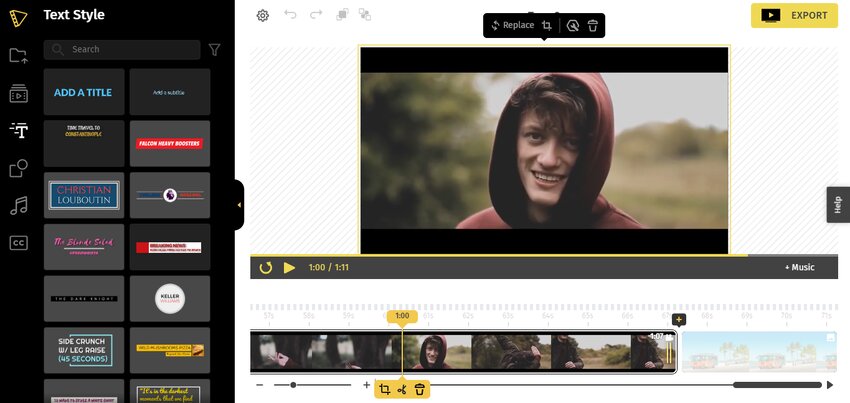The image size is (850, 403).
Task: Open the stock video library icon
Action: coord(18,93)
